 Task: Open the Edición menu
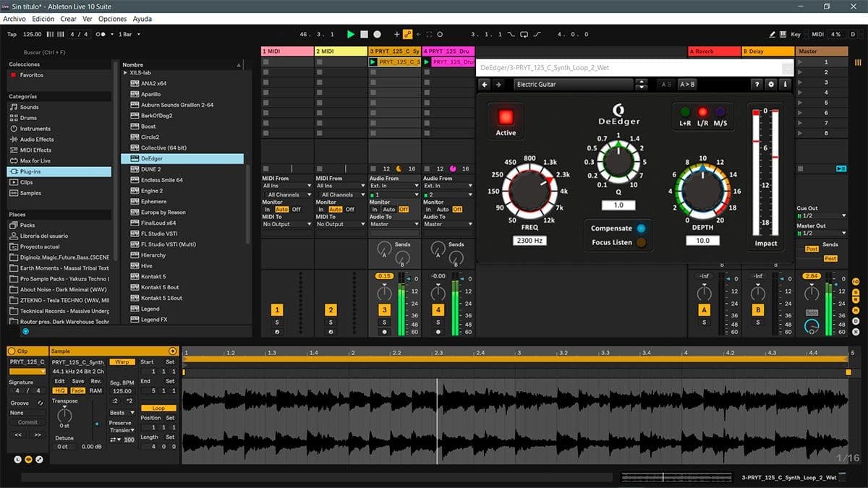pos(43,19)
